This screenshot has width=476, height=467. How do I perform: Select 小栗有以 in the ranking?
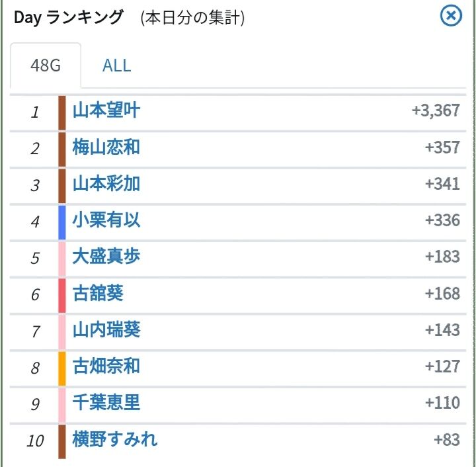pyautogui.click(x=106, y=220)
